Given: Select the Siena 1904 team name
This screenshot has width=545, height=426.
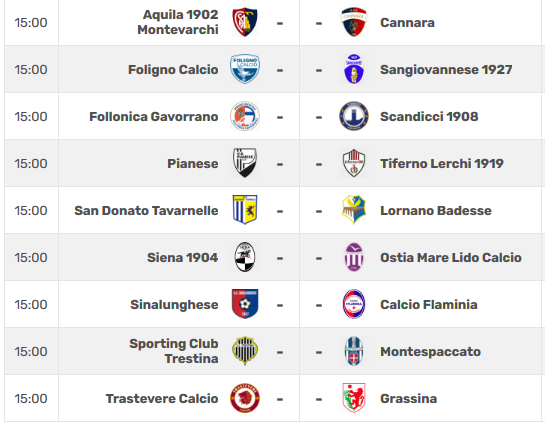Looking at the screenshot, I should point(182,257).
